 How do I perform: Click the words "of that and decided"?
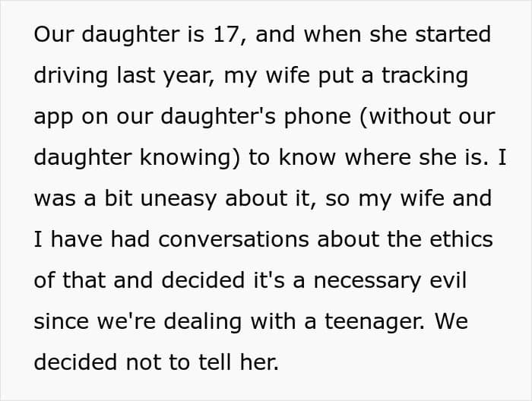[139, 281]
